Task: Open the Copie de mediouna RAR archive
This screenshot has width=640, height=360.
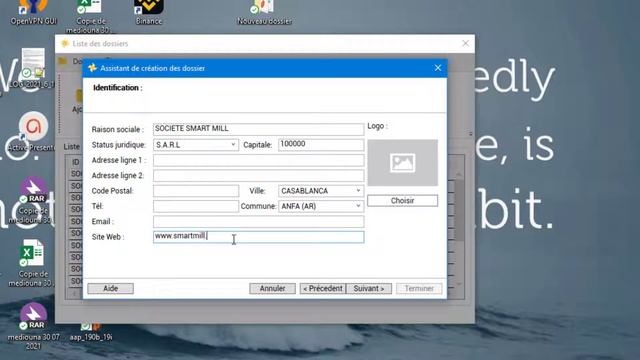Action: 33,201
